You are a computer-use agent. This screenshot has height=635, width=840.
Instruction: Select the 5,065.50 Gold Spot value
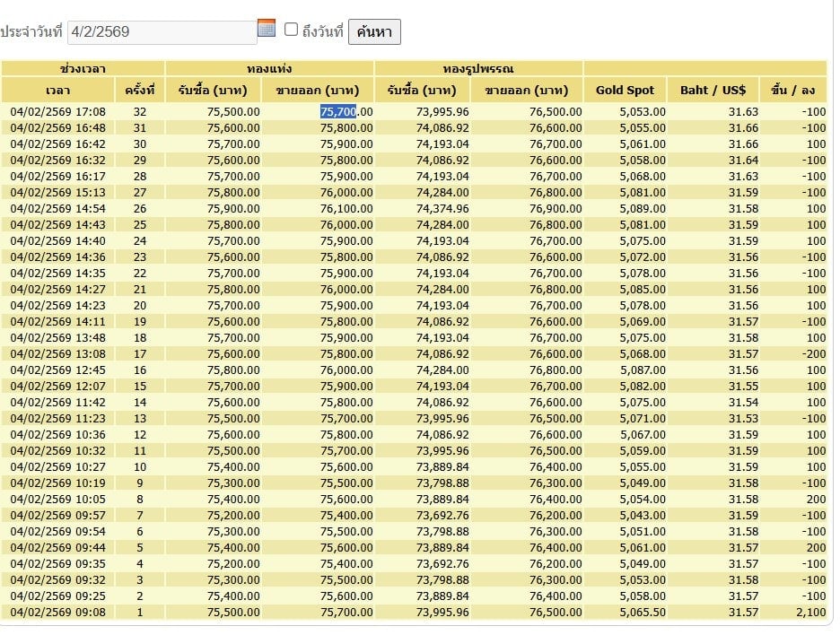[642, 613]
